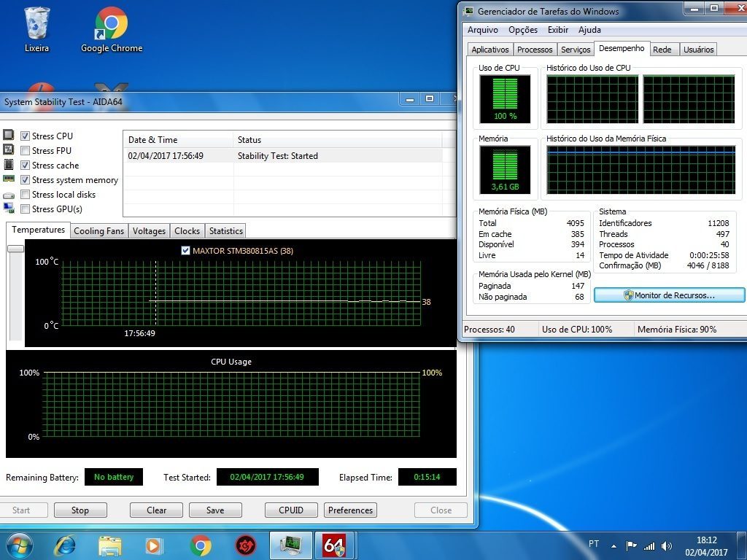Open Windows Media Player on taskbar

[154, 545]
